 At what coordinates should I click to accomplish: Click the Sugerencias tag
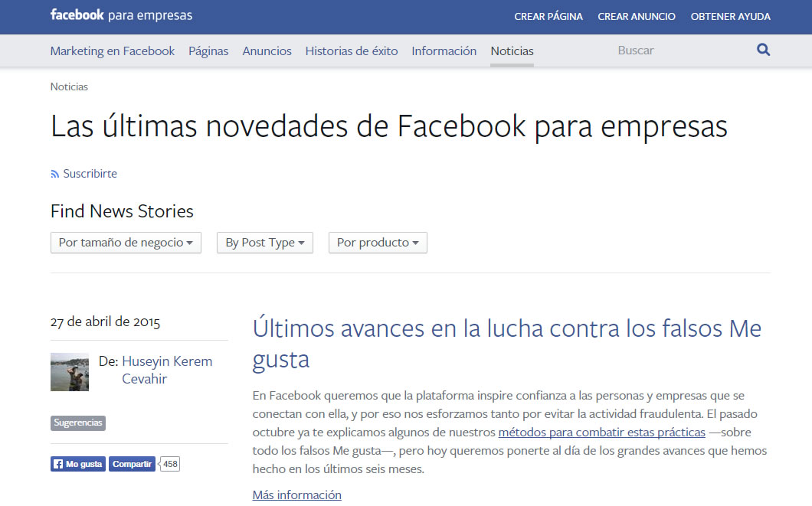click(77, 423)
